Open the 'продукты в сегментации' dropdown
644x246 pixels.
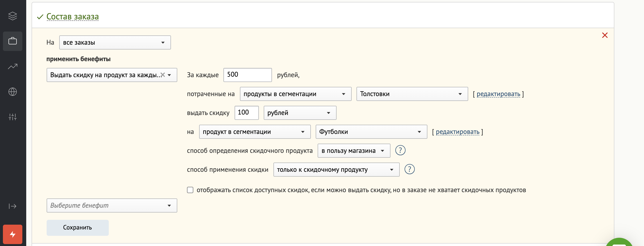[296, 94]
